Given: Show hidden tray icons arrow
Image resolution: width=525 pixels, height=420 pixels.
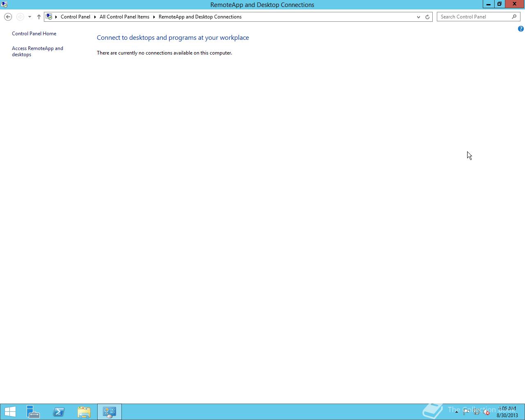Looking at the screenshot, I should 457,412.
